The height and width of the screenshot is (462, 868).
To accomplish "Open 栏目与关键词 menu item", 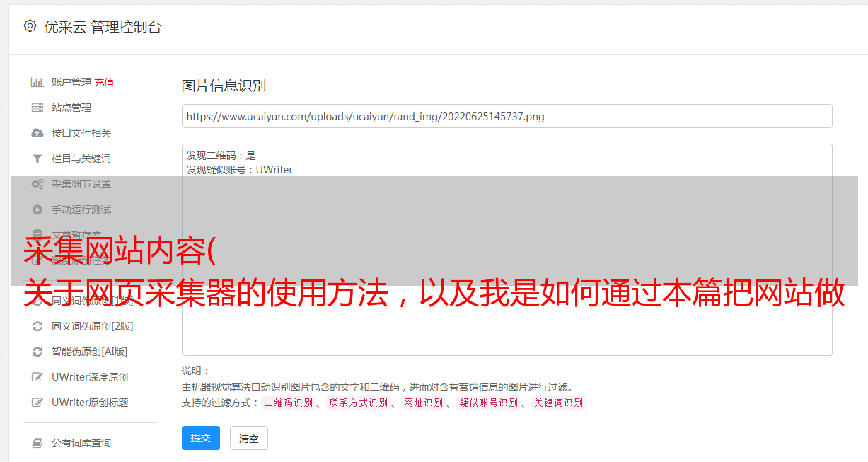I will coord(81,158).
